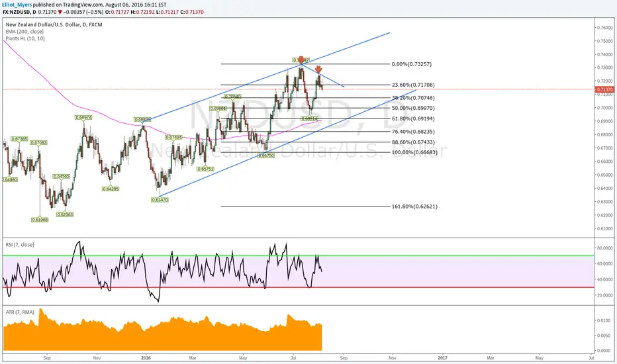Click the rightmost Jul label on time axis
Image resolution: width=617 pixels, height=364 pixels.
591,358
